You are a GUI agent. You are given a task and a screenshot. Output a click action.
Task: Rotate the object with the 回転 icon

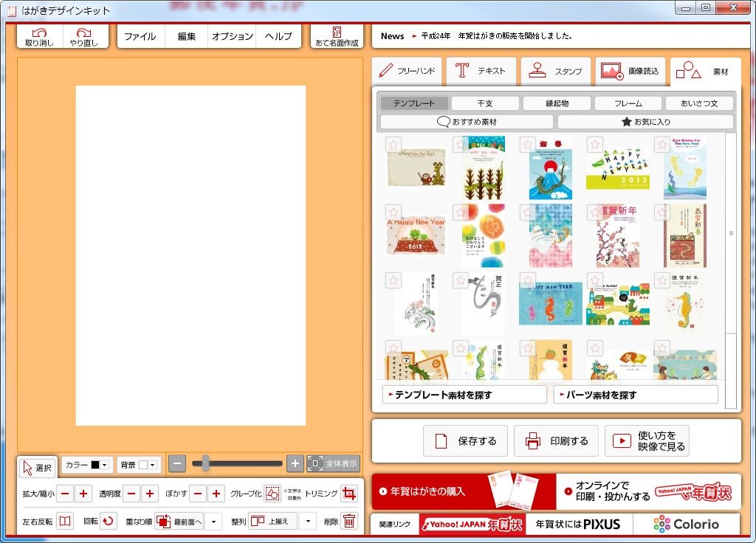pyautogui.click(x=108, y=521)
